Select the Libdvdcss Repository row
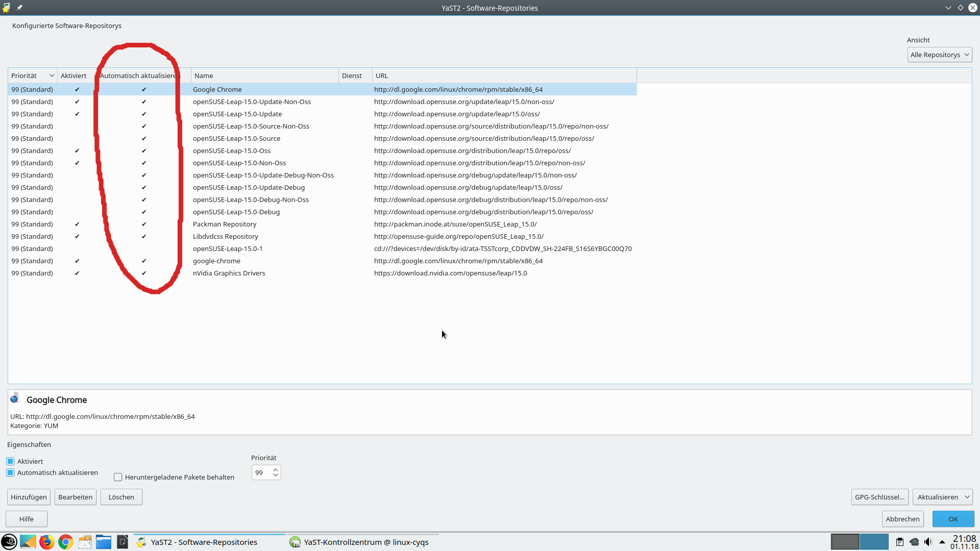The width and height of the screenshot is (980, 551). click(322, 236)
